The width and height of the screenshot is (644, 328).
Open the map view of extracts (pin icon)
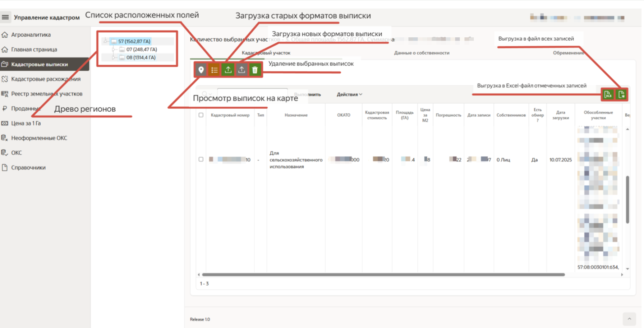tap(201, 70)
